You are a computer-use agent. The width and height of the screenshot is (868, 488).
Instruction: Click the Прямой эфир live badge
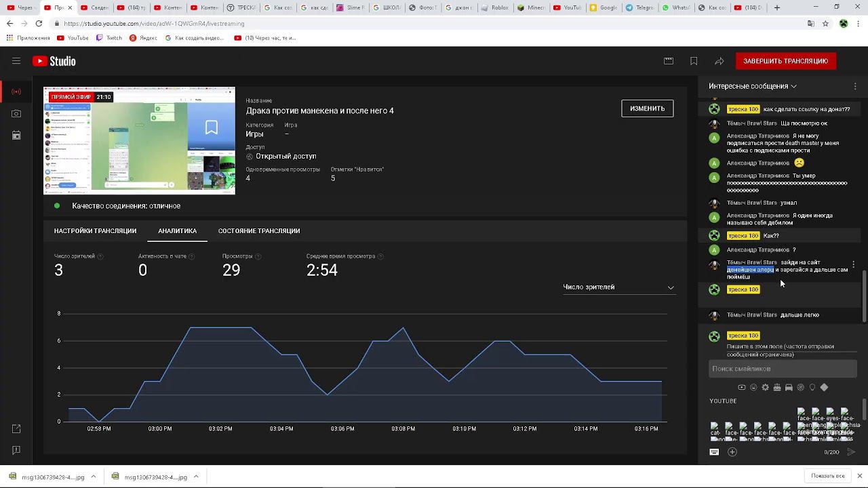71,97
